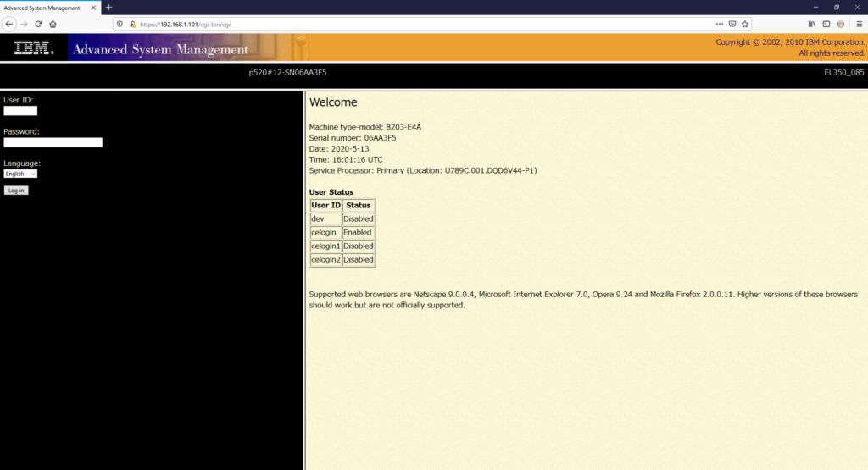868x470 pixels.
Task: Click the Machine type-model 8203-E4A line
Action: 365,127
